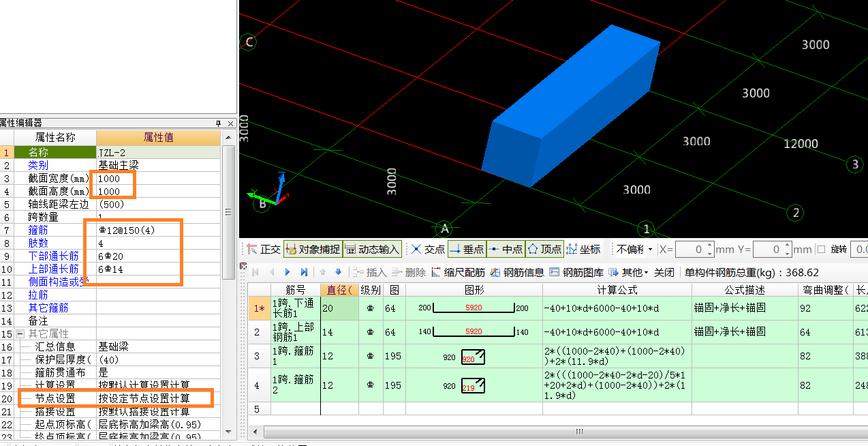
Task: Click 计算设置 property label
Action: (x=55, y=385)
